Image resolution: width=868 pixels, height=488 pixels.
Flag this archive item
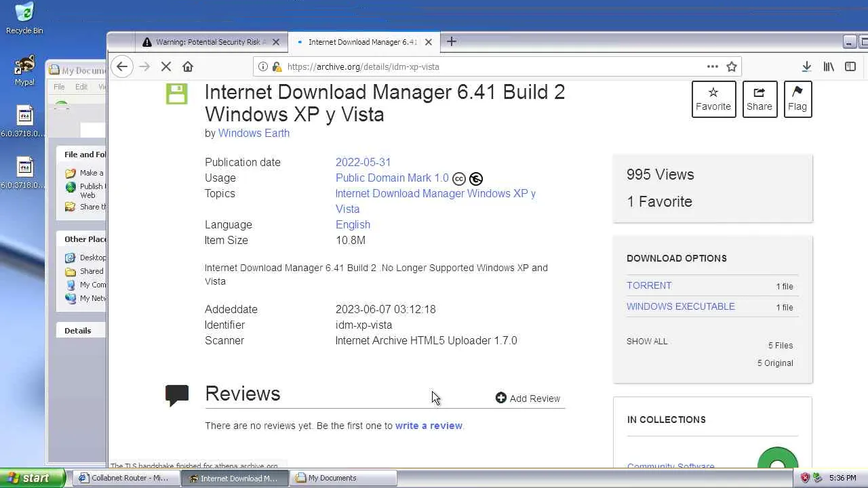(x=797, y=99)
